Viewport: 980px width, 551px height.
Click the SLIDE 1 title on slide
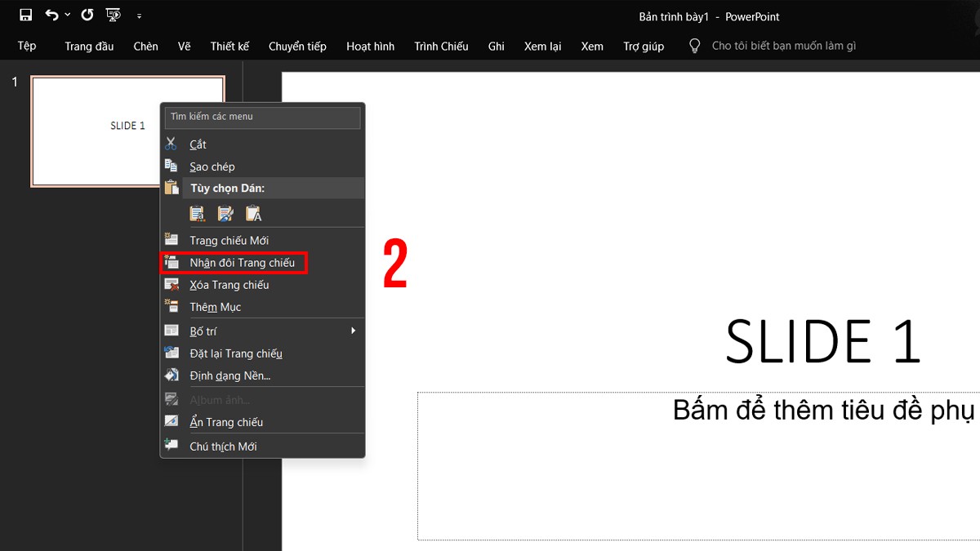tap(823, 341)
